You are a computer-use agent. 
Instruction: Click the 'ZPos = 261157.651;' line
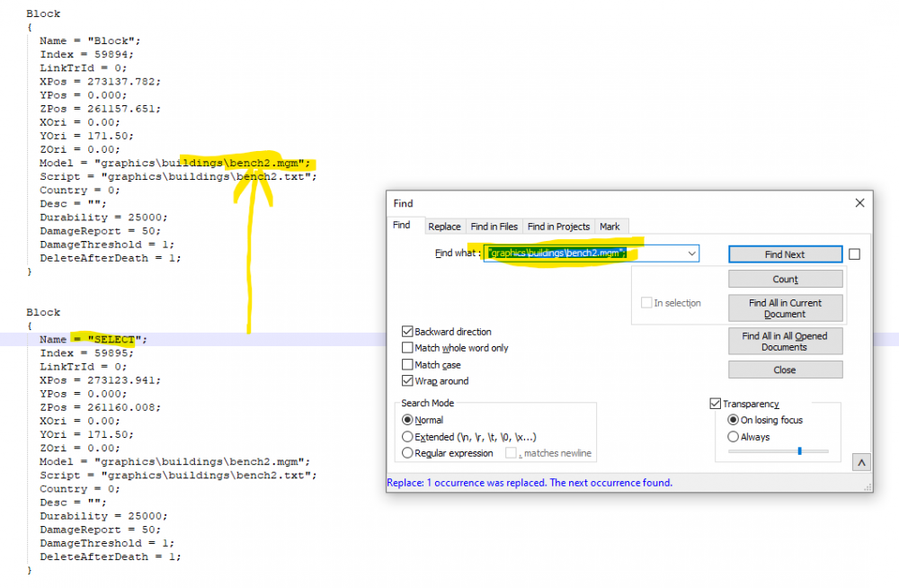(x=101, y=109)
